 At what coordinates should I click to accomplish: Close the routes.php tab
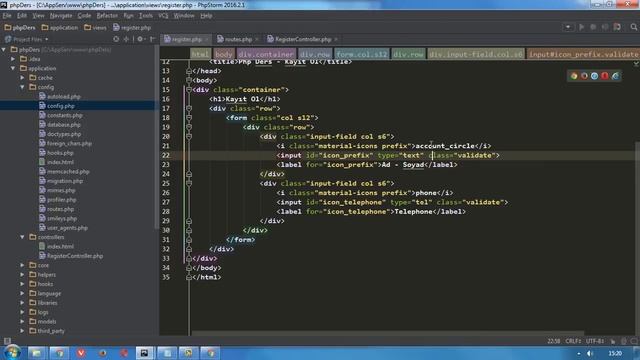point(257,39)
